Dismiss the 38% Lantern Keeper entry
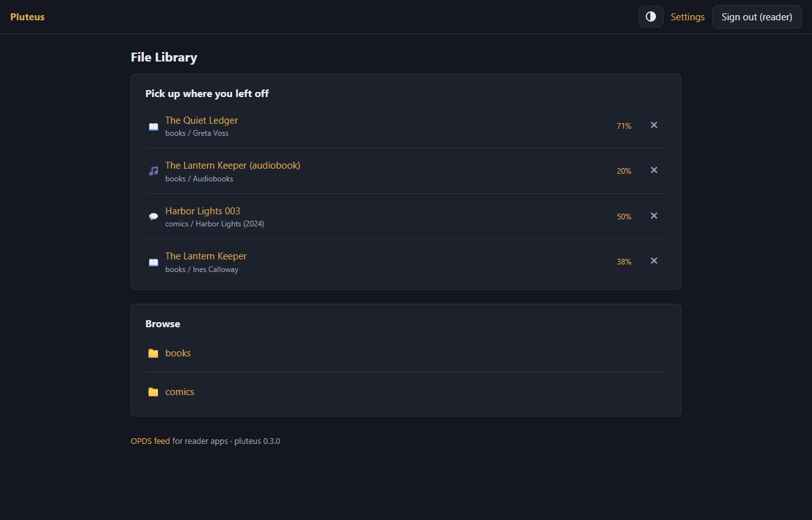This screenshot has width=812, height=520. (654, 261)
